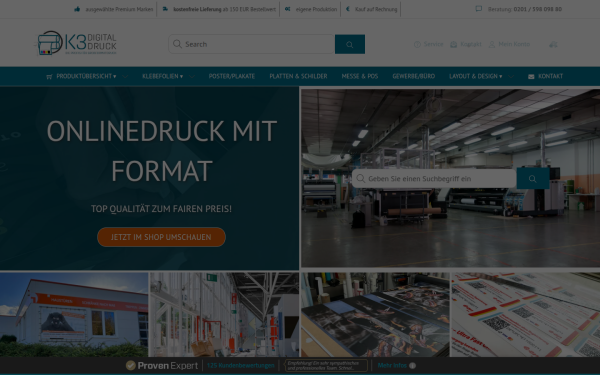600x375 pixels.
Task: Open the Layout & Design menu
Action: tap(475, 76)
